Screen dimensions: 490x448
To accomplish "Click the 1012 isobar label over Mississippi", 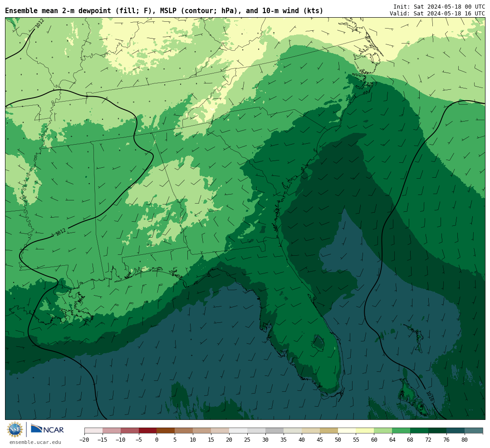I will (61, 232).
